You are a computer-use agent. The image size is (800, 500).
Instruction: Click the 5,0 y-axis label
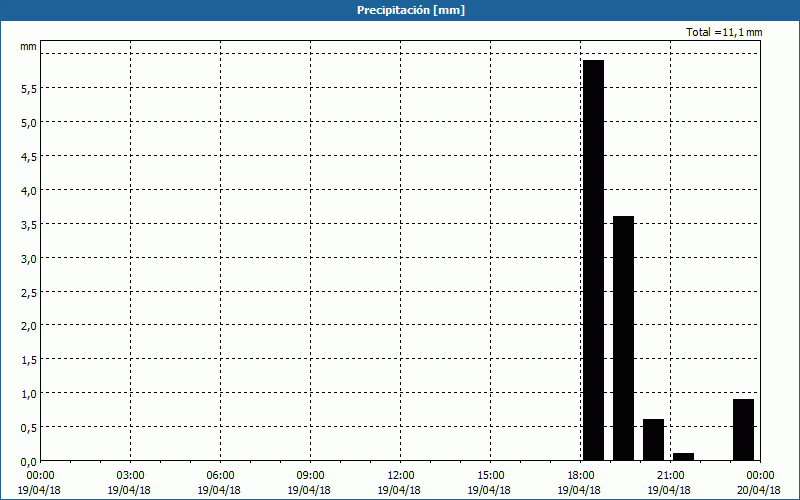click(x=29, y=123)
